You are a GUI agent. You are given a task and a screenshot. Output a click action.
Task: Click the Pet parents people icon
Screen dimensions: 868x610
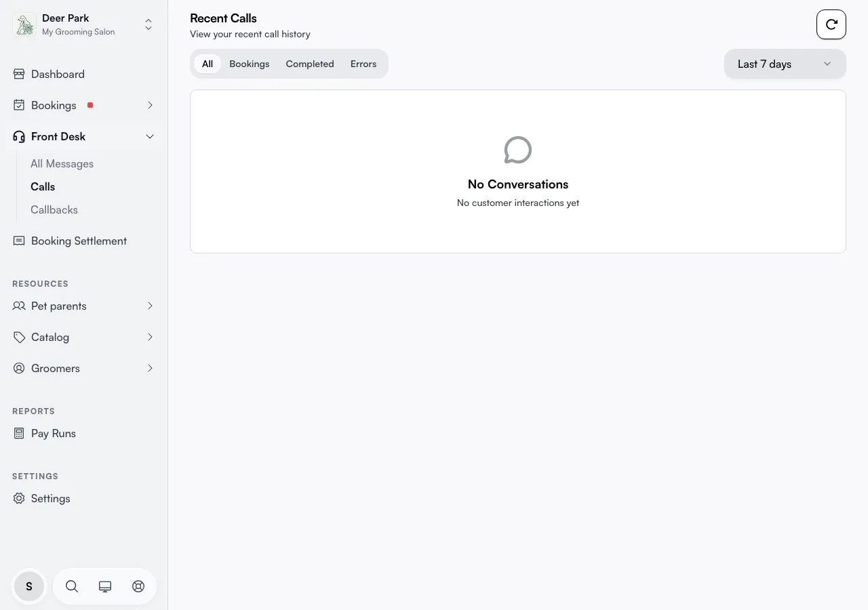(19, 306)
